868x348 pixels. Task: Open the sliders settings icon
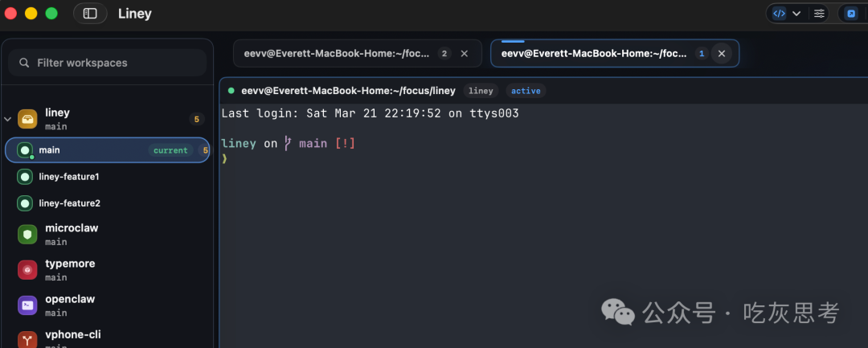(x=819, y=14)
